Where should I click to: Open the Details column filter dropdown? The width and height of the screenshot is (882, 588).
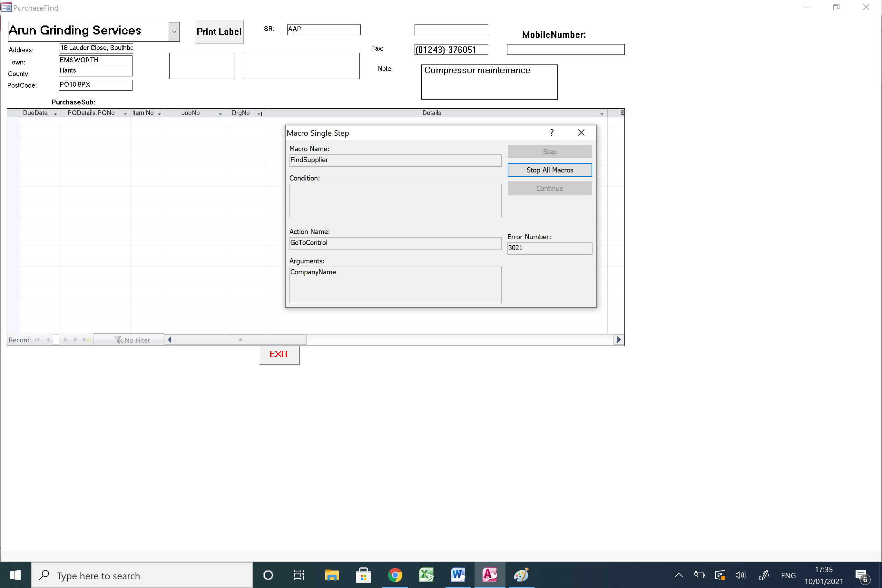pyautogui.click(x=602, y=113)
